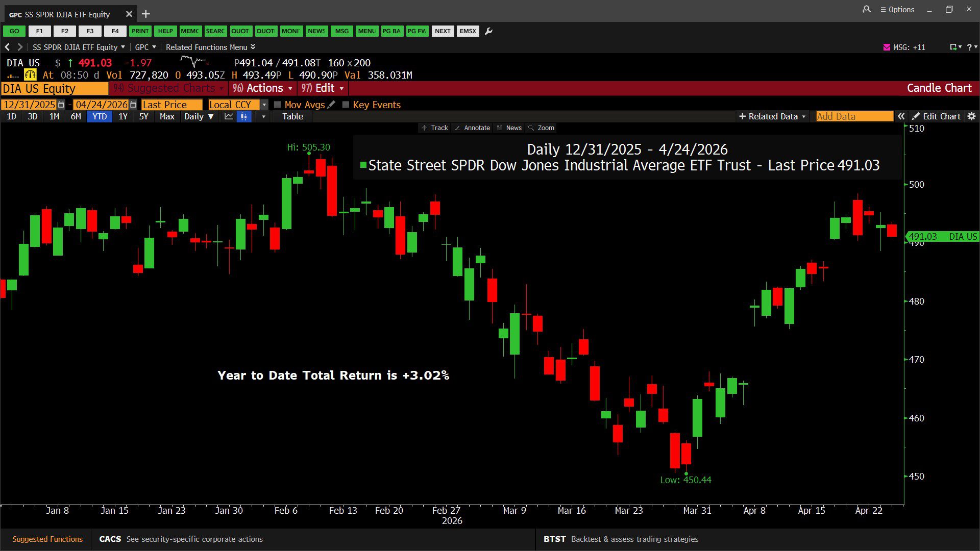This screenshot has height=551, width=980.
Task: Click the Annotate tool
Action: 472,128
